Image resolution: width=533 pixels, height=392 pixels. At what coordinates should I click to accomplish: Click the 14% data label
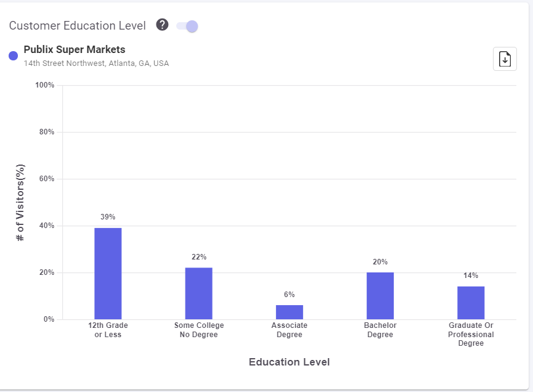tap(471, 276)
